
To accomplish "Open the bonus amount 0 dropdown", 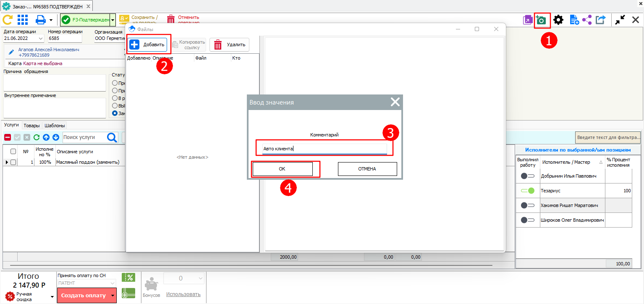I will [200, 278].
